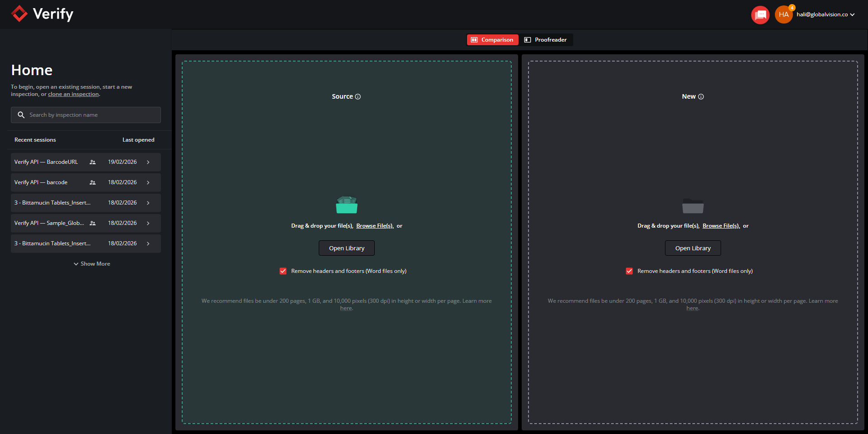Click the Last opened column header

click(x=138, y=140)
